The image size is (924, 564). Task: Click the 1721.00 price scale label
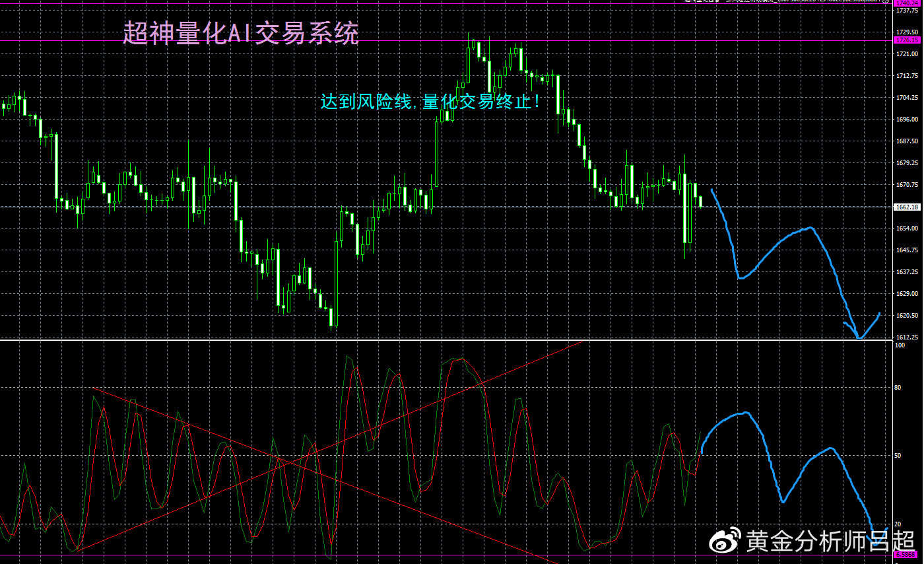pos(906,54)
